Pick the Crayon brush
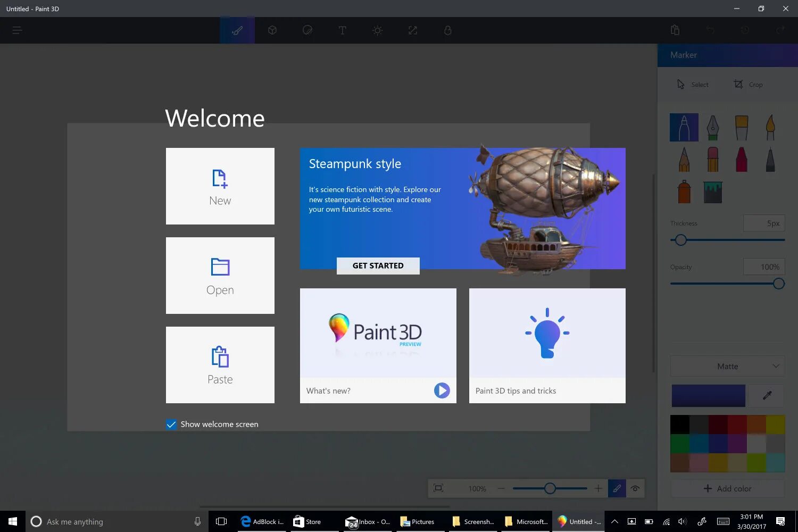This screenshot has width=798, height=532. pyautogui.click(x=741, y=159)
